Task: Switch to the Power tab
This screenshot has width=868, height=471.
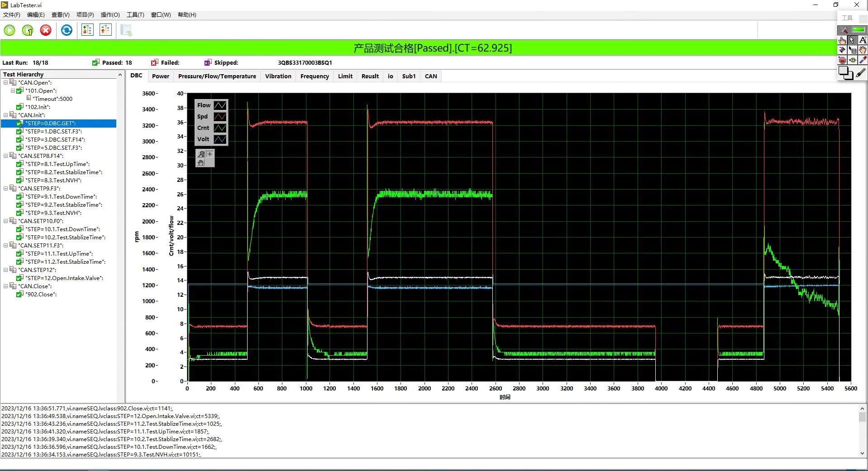Action: (x=161, y=76)
